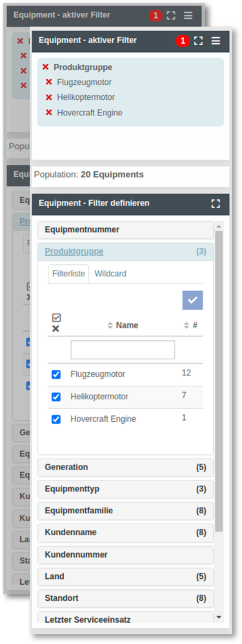Select all entries via header check icon
Screen dimensions: 242x644
pos(56,317)
